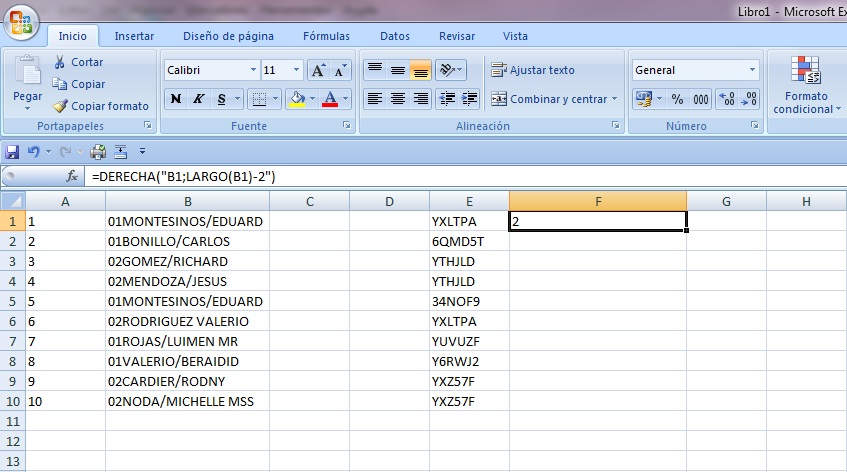Expand Combinar y centrar dropdown arrow
This screenshot has width=847, height=473.
614,99
